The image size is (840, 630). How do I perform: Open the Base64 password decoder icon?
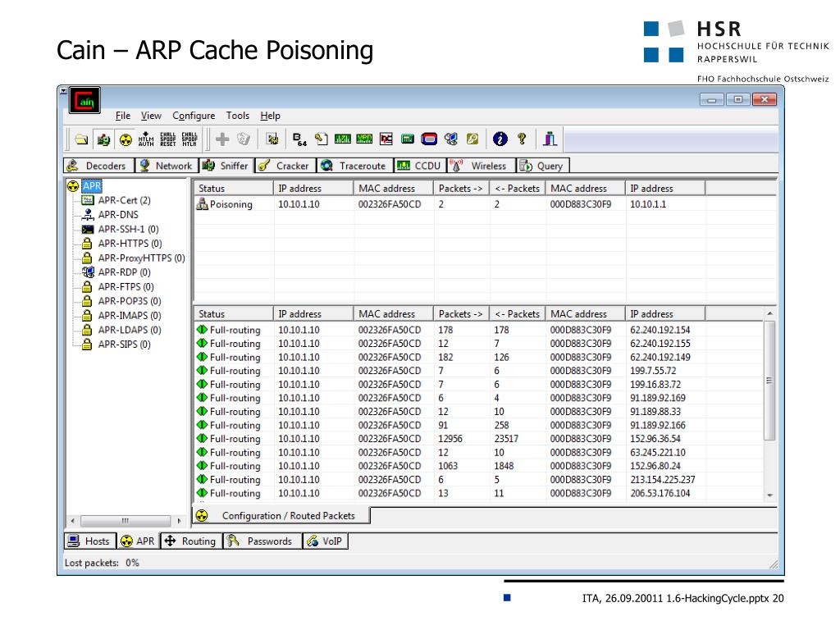coord(299,139)
